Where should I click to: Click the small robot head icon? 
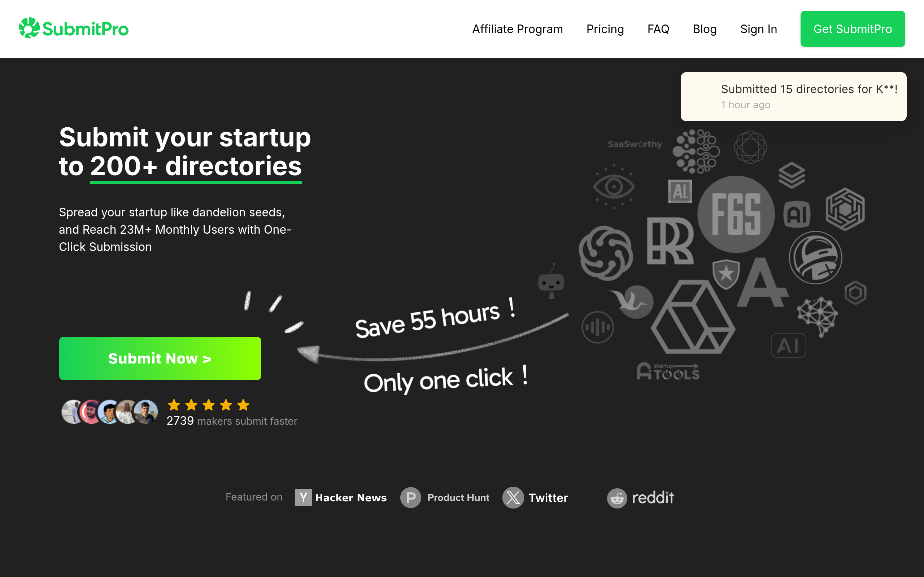(x=551, y=282)
